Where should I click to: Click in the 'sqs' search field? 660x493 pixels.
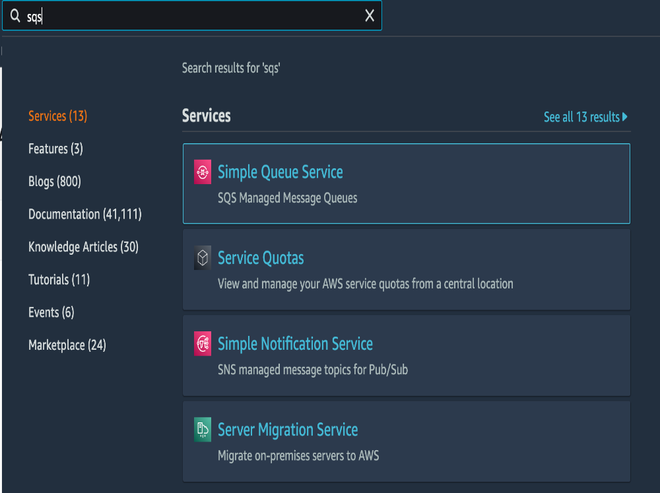(x=190, y=16)
